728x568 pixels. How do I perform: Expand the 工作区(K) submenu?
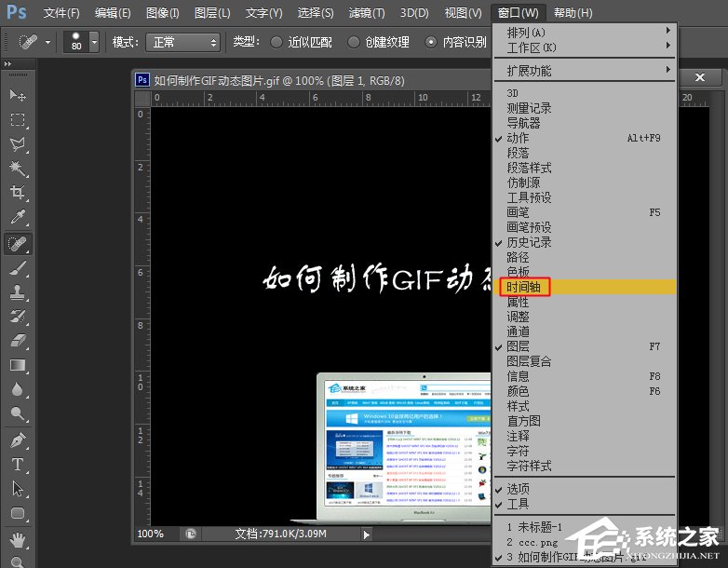pos(585,47)
